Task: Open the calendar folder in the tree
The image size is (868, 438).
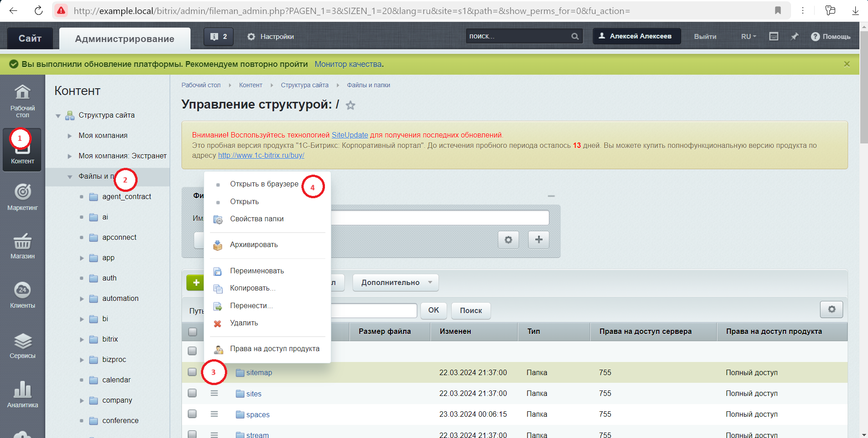Action: click(116, 380)
